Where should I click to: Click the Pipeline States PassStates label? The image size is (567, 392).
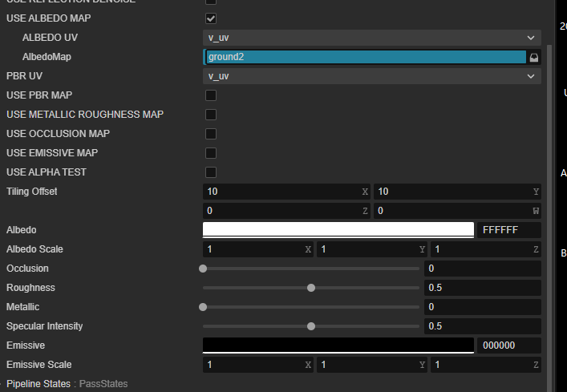click(x=103, y=384)
